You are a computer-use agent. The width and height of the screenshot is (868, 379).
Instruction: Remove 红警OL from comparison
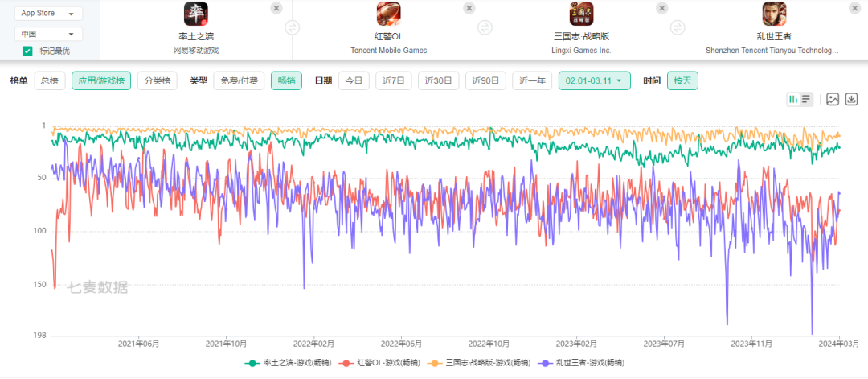pos(469,8)
